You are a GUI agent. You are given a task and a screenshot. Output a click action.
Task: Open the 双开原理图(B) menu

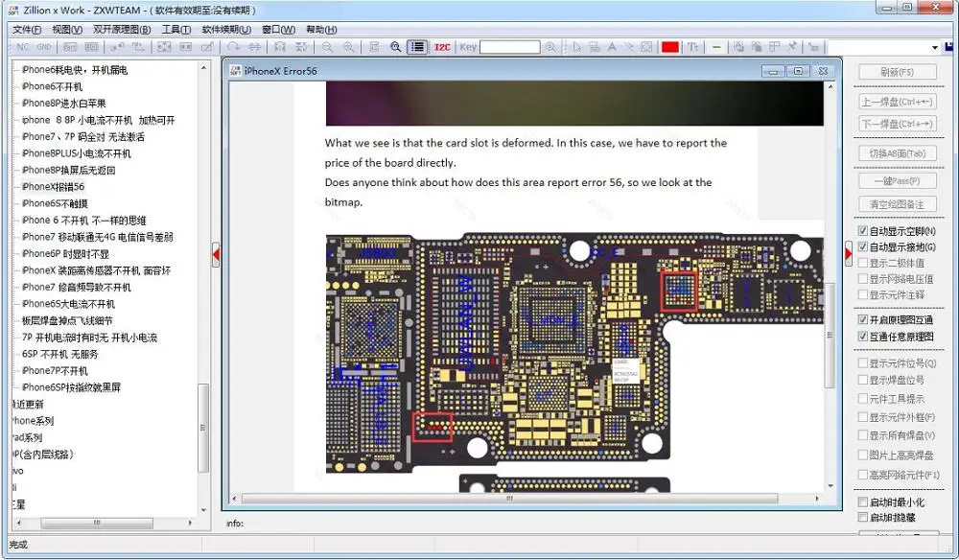(122, 30)
